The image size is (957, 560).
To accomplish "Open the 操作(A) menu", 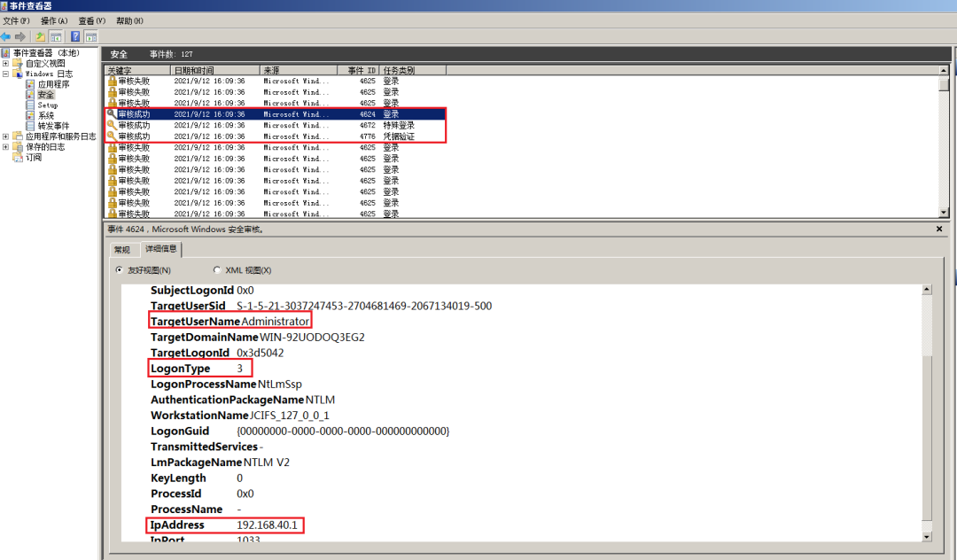I will [x=54, y=20].
